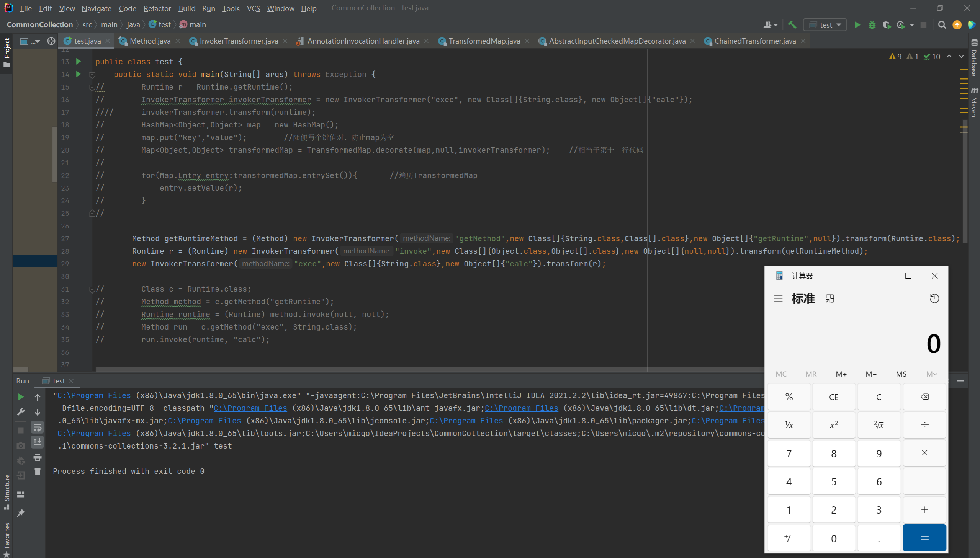Image resolution: width=980 pixels, height=558 pixels.
Task: Switch to InvokerTransformer.java tab
Action: [x=239, y=41]
